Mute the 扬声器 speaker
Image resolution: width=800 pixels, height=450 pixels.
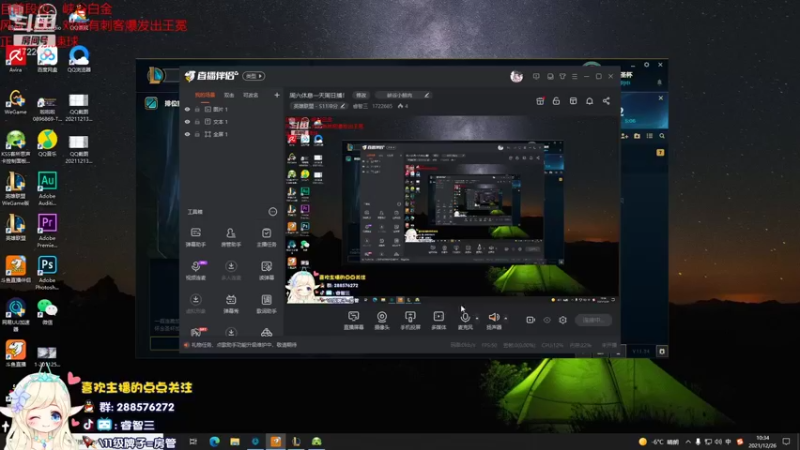(x=494, y=320)
